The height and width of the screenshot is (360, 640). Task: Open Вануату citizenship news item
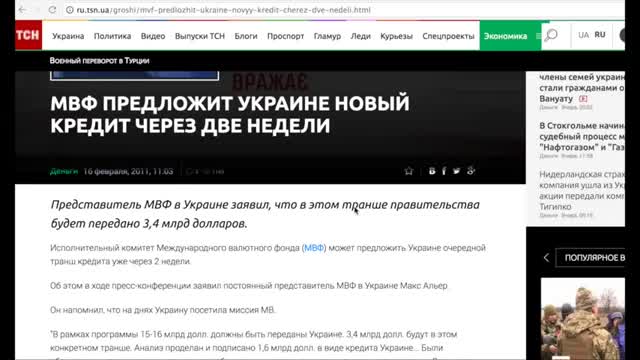(582, 88)
